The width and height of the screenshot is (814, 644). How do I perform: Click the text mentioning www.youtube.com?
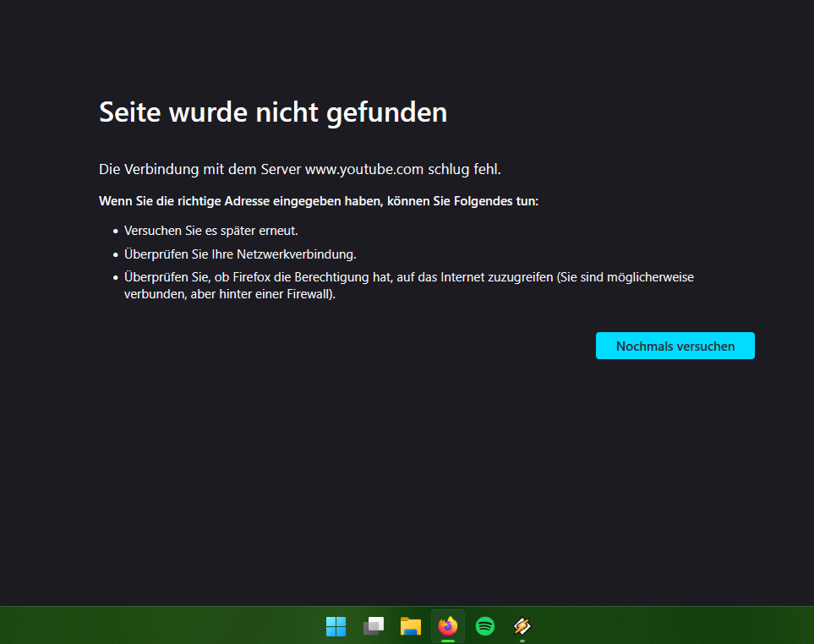pyautogui.click(x=300, y=169)
